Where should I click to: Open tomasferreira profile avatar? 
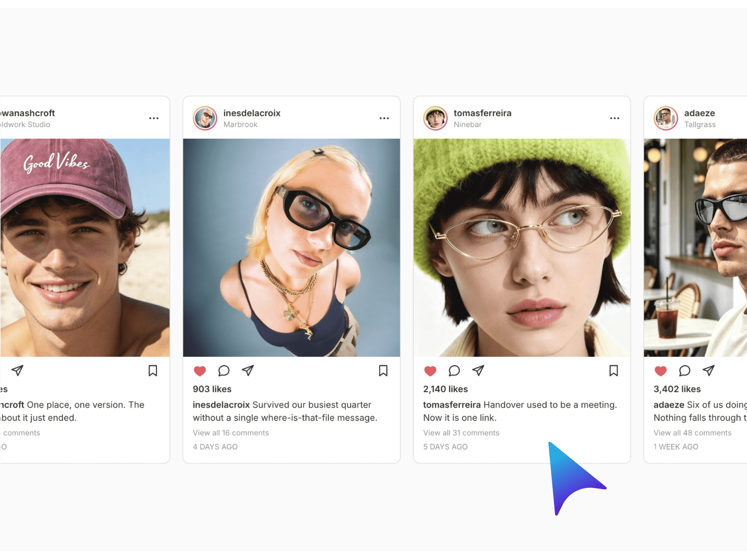tap(435, 118)
